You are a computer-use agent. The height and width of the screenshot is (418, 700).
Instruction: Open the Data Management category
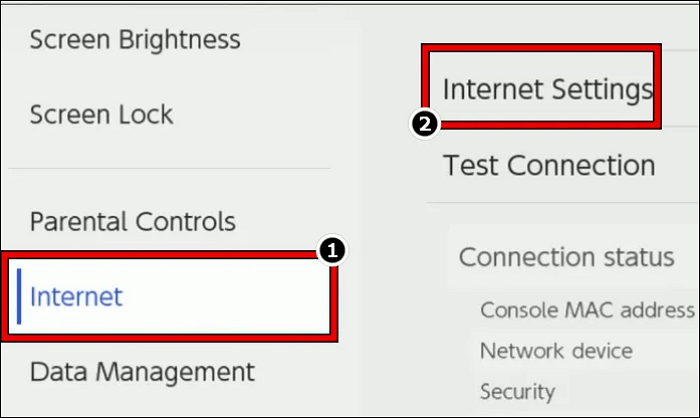142,372
